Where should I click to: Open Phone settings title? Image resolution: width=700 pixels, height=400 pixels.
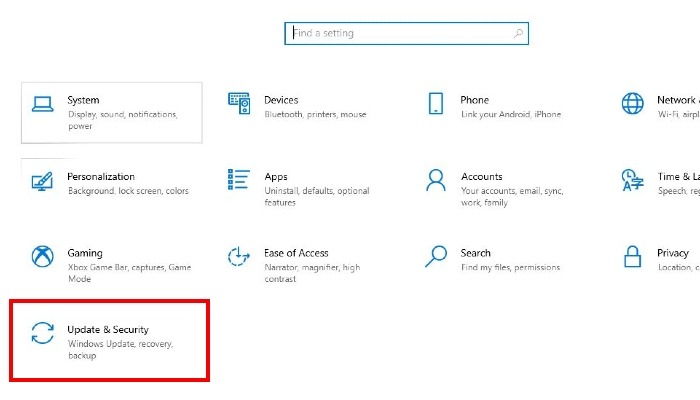point(475,100)
